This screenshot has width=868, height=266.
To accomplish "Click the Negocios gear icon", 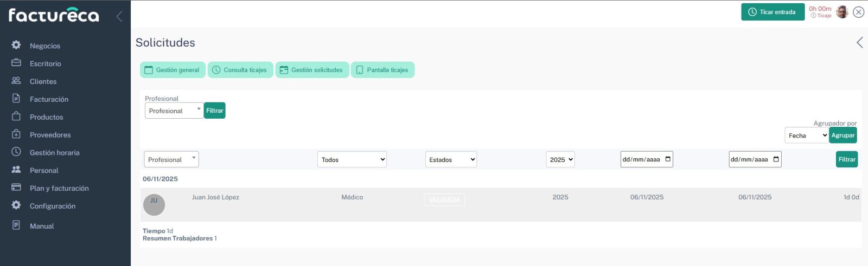I will 16,45.
